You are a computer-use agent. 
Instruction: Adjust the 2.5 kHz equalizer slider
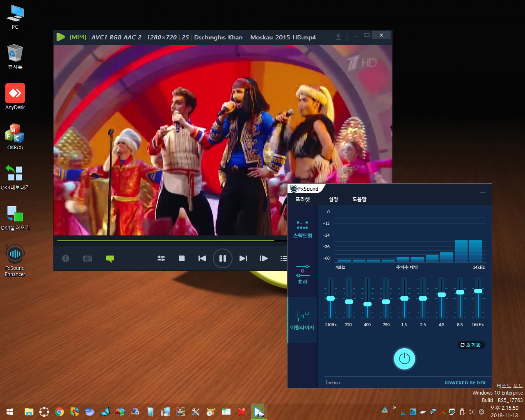click(x=423, y=298)
